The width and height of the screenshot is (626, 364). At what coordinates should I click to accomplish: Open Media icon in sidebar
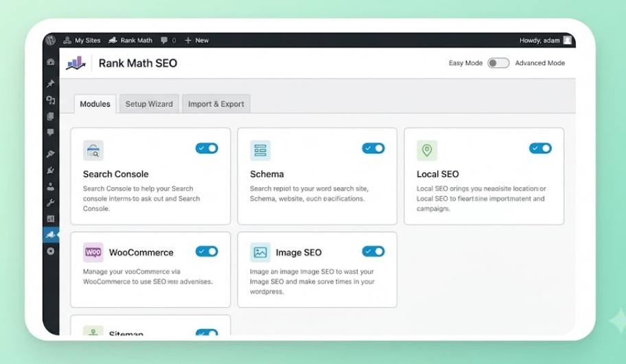point(51,99)
